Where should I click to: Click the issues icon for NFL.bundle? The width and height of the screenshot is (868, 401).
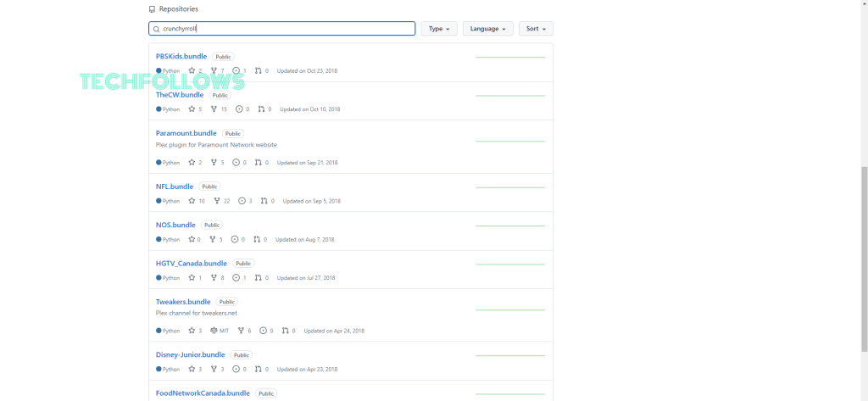242,201
